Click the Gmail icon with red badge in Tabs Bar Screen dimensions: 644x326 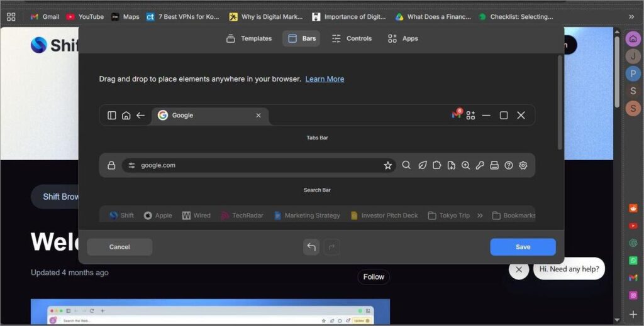coord(457,114)
